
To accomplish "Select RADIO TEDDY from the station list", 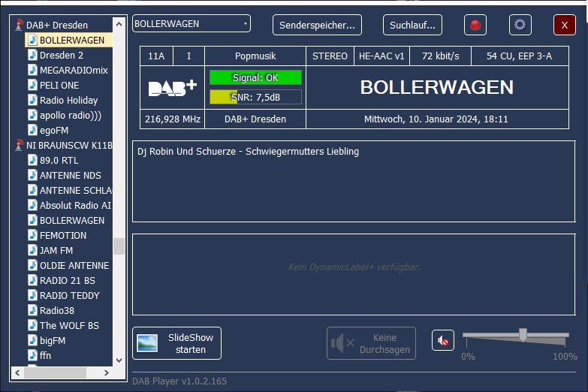I will (x=69, y=295).
